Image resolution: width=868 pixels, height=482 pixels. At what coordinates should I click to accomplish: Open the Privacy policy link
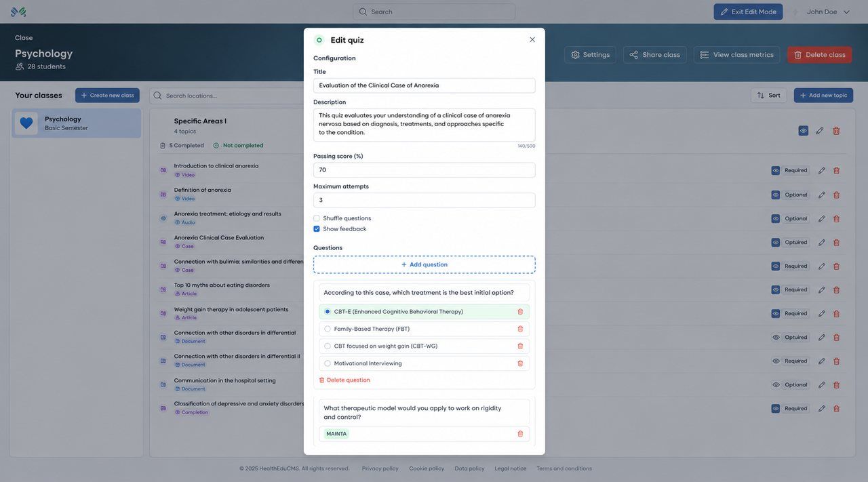click(380, 469)
